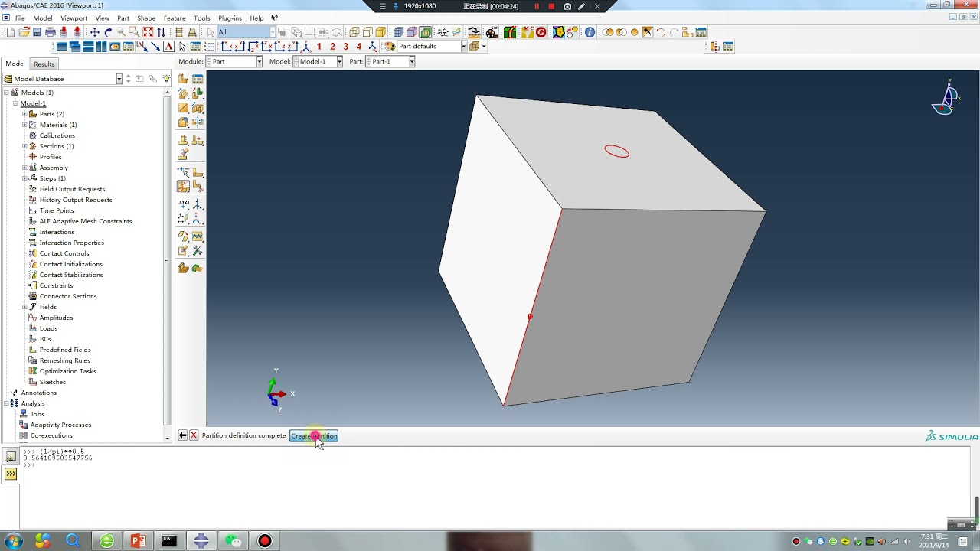Apply view preset number 4
Screen dimensions: 980x551
[358, 47]
